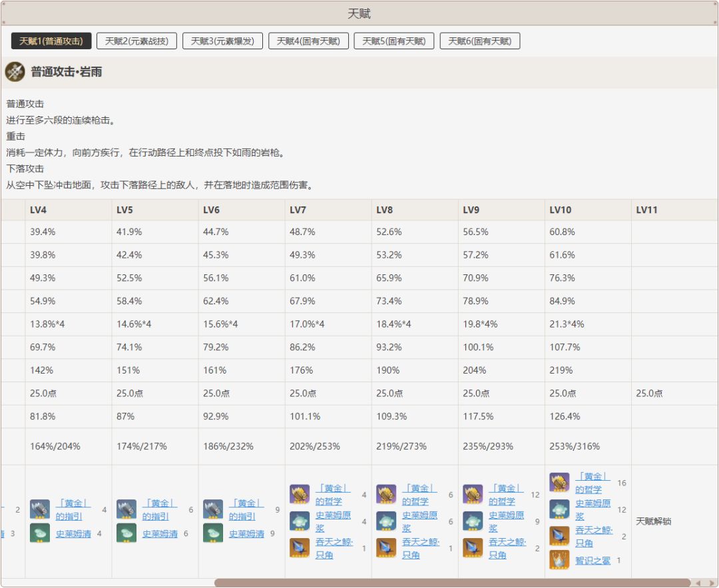Click the scrollbar left arrow

[698, 583]
